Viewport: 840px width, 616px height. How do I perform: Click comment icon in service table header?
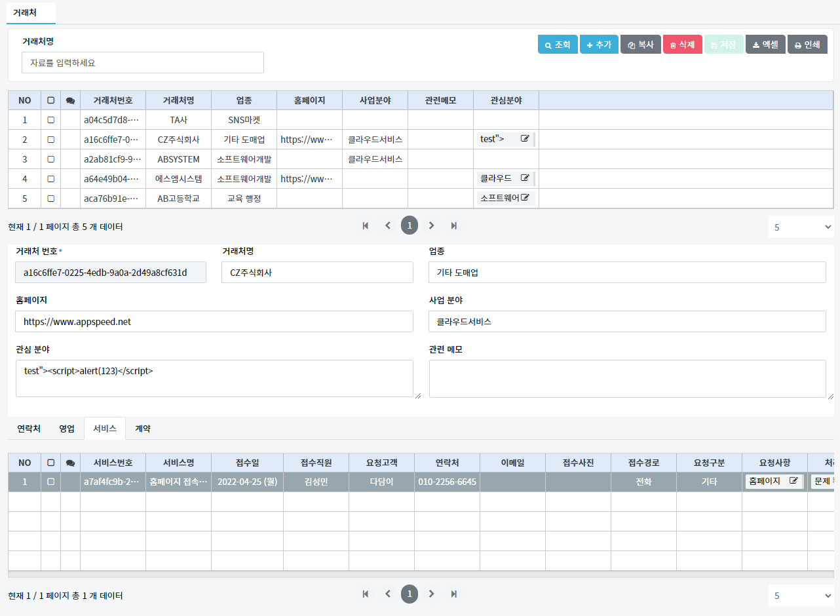click(70, 463)
